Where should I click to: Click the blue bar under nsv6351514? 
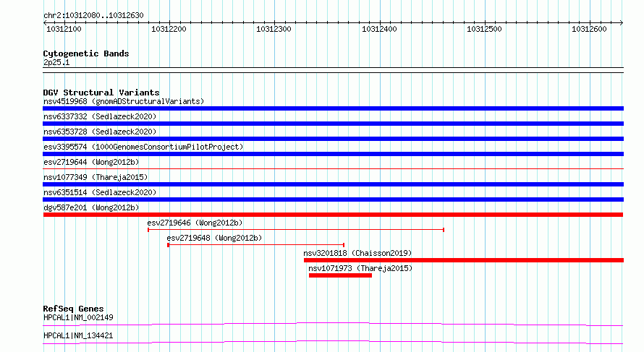(x=333, y=199)
